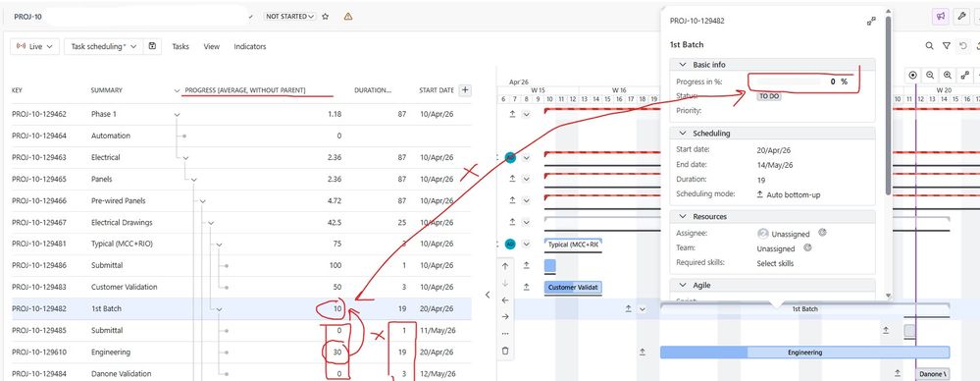980x381 pixels.
Task: Add a new column with plus button
Action: click(464, 90)
